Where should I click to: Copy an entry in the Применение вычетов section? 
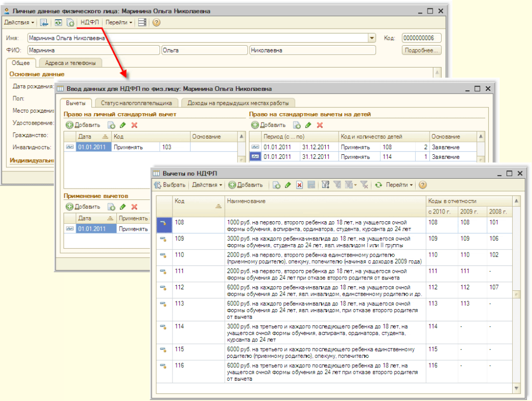click(111, 207)
